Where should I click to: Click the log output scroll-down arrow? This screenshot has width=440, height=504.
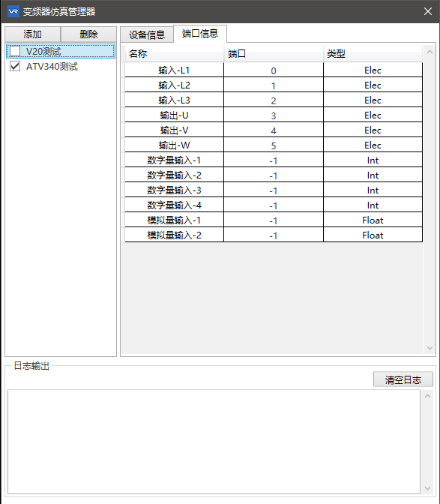(427, 488)
